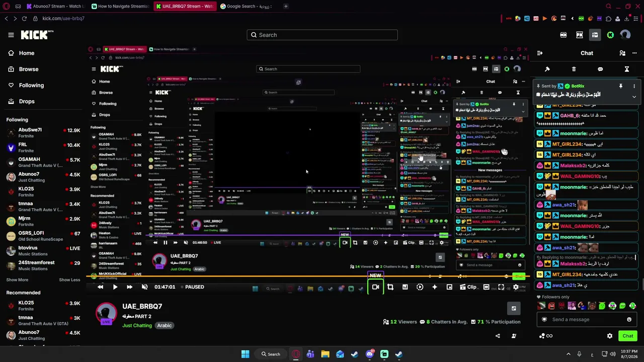
Task: Open the chat three-dot options menu
Action: click(634, 53)
